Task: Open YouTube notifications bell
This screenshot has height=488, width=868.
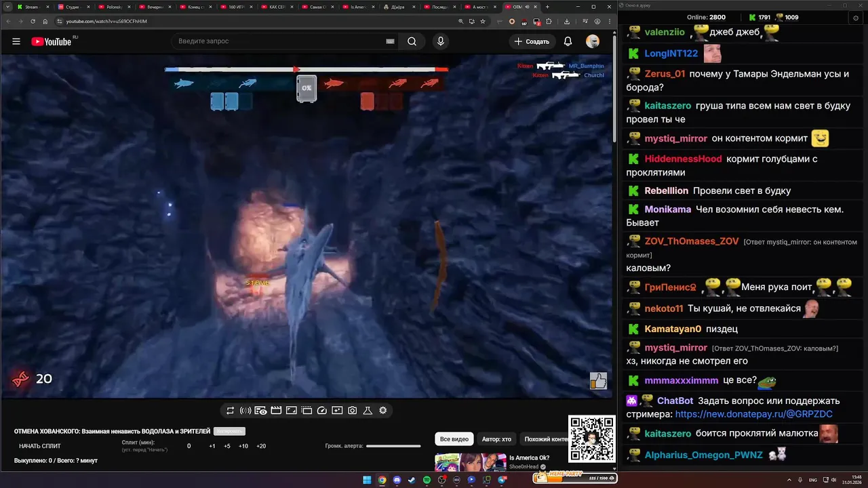Action: point(568,41)
